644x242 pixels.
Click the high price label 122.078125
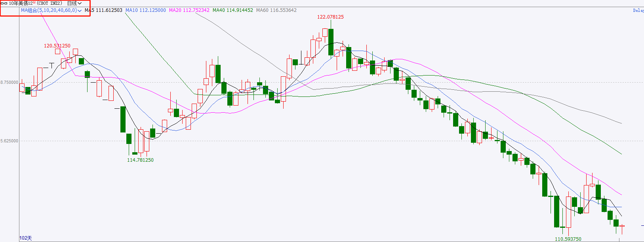(330, 17)
